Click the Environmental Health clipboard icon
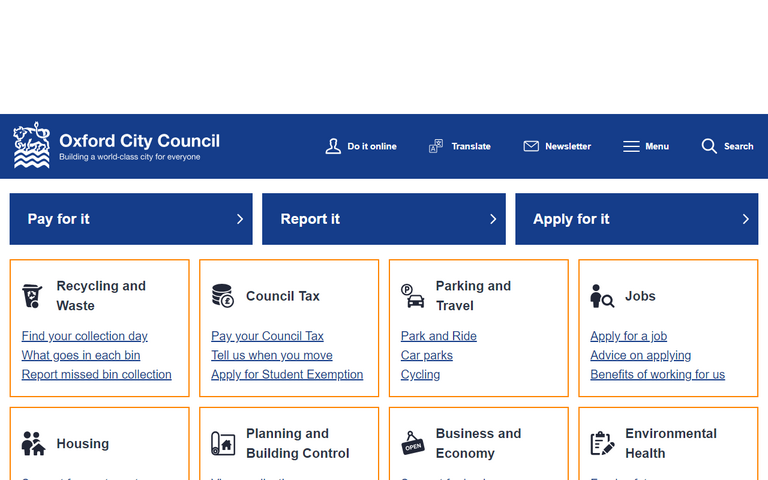Image resolution: width=768 pixels, height=480 pixels. pyautogui.click(x=602, y=444)
